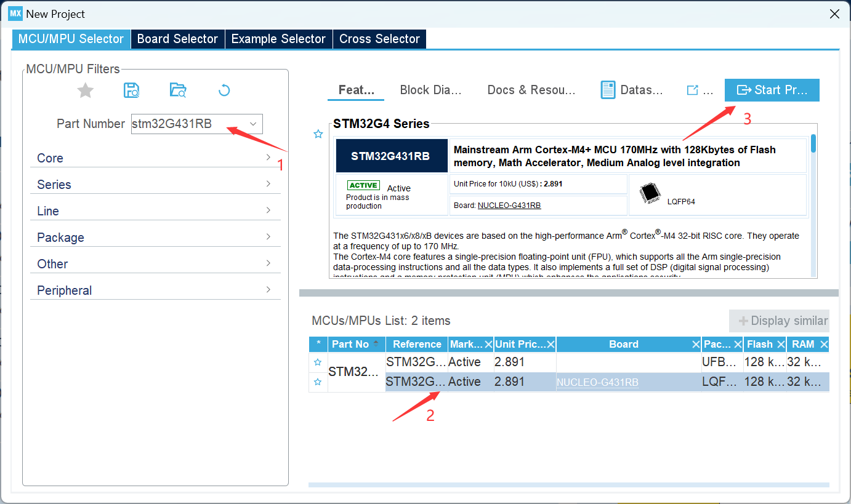Open the Docs & Resources tab
Viewport: 851px width, 504px height.
pyautogui.click(x=531, y=90)
